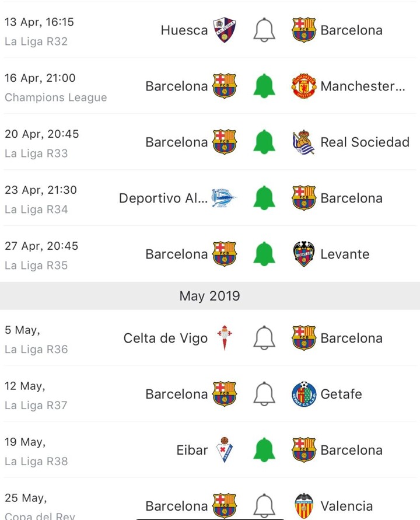This screenshot has width=420, height=520.
Task: Select the Getafe club badge
Action: tap(304, 394)
